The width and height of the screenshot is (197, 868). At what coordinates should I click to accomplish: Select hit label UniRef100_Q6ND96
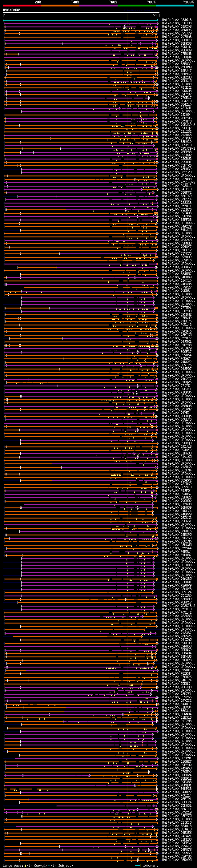pos(177,30)
